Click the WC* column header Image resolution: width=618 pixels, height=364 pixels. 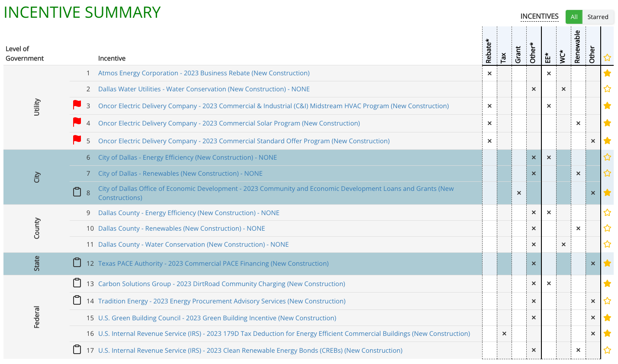563,56
